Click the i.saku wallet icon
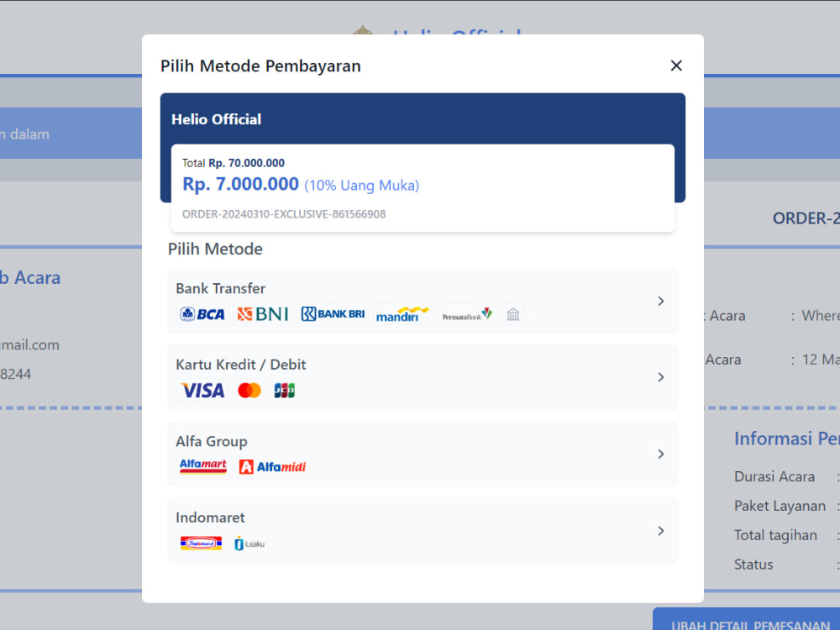This screenshot has height=630, width=840. (x=249, y=543)
